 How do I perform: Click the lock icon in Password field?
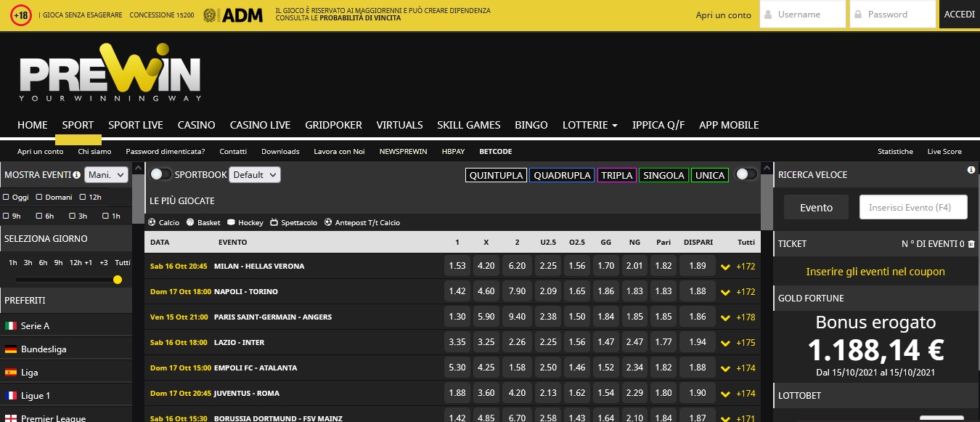pos(858,15)
